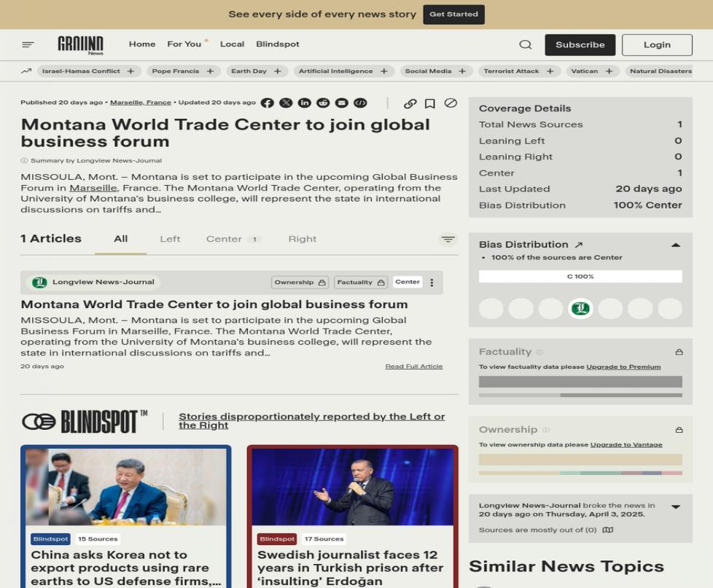
Task: Follow Artificial Intelligence topic plus
Action: click(383, 71)
